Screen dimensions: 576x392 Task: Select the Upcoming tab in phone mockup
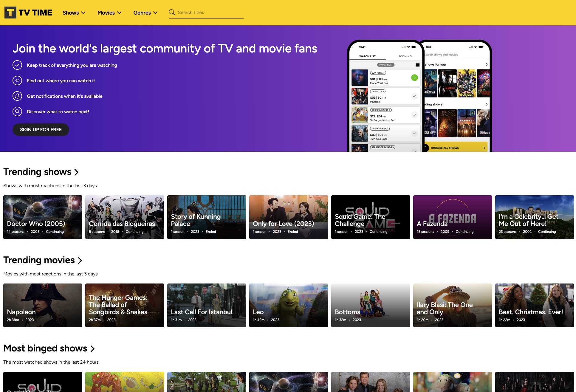click(x=404, y=56)
